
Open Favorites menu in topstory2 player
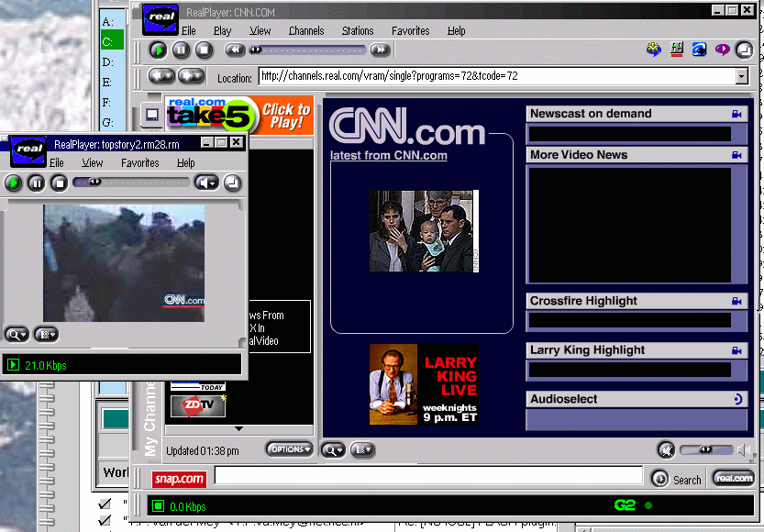(139, 163)
